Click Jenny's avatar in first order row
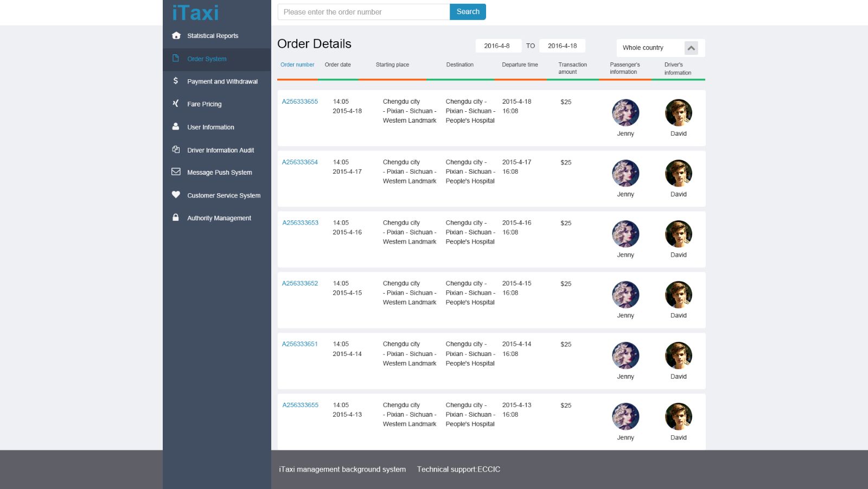 [626, 113]
